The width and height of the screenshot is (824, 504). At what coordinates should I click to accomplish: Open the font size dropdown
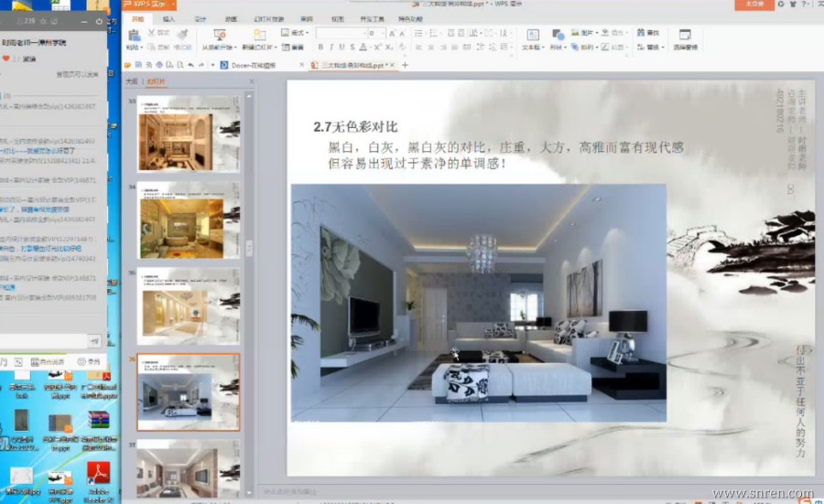click(383, 33)
